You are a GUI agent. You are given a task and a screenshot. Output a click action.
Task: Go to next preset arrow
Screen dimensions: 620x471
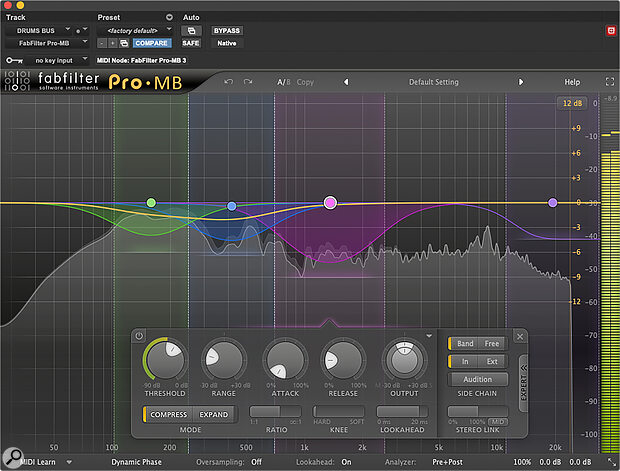pos(521,82)
